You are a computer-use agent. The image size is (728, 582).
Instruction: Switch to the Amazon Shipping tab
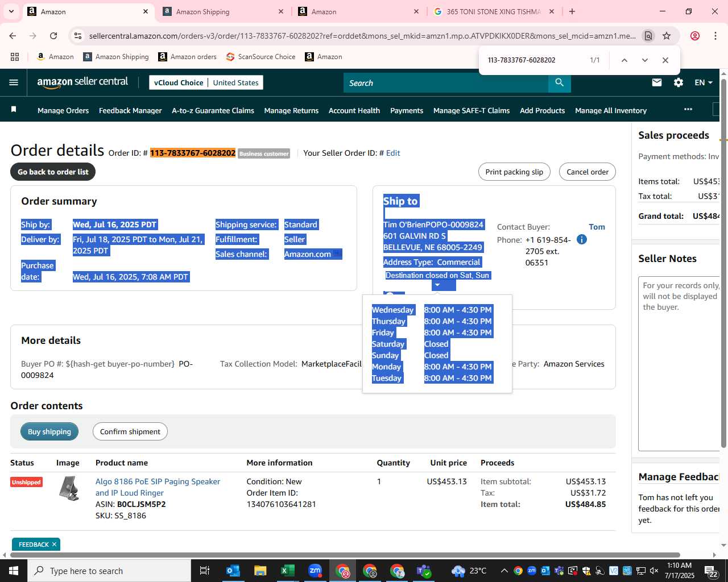[x=223, y=11]
